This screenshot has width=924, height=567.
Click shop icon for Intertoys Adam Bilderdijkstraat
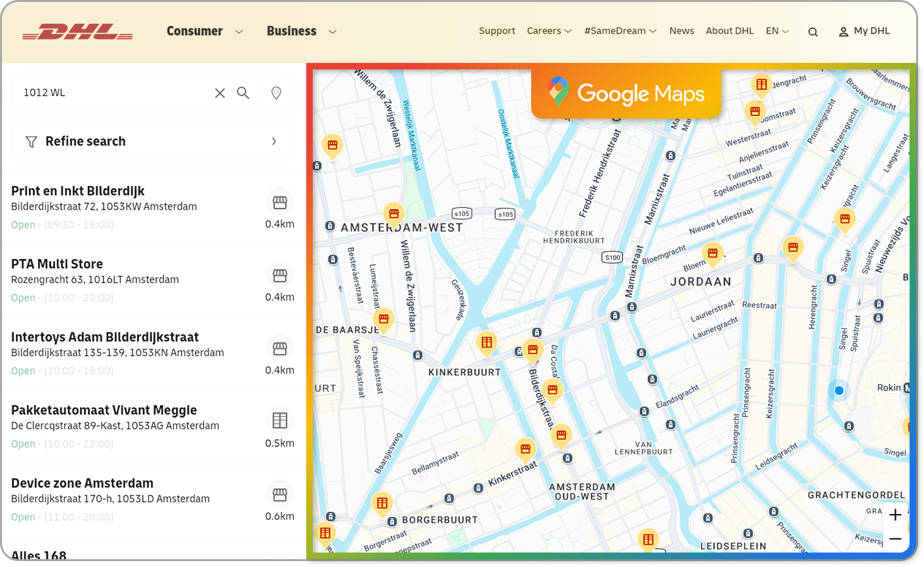[280, 349]
